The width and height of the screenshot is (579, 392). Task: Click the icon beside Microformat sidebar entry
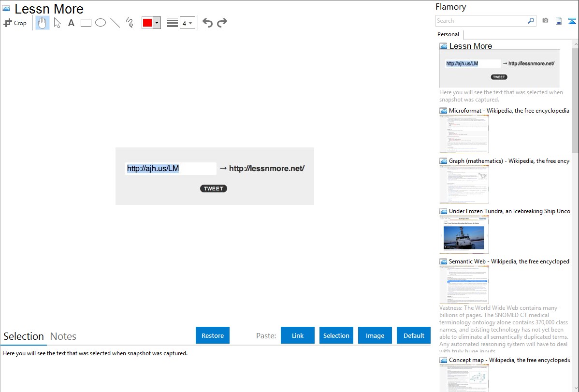pyautogui.click(x=444, y=111)
